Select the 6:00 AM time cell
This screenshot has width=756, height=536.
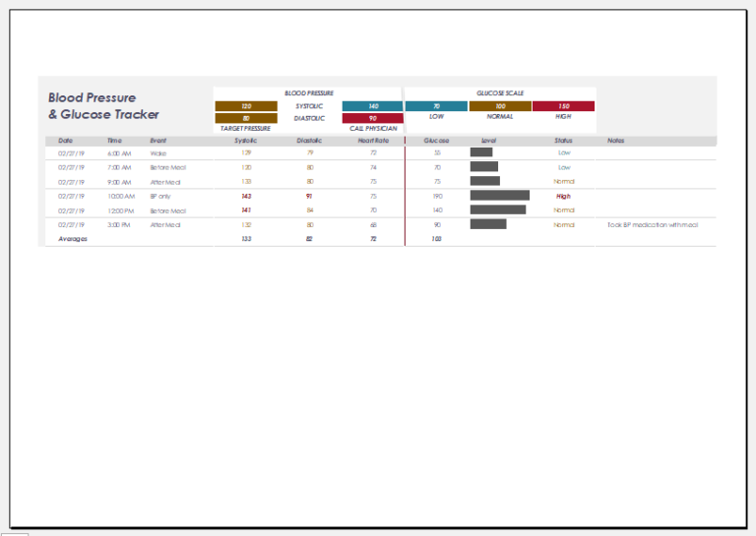point(119,153)
